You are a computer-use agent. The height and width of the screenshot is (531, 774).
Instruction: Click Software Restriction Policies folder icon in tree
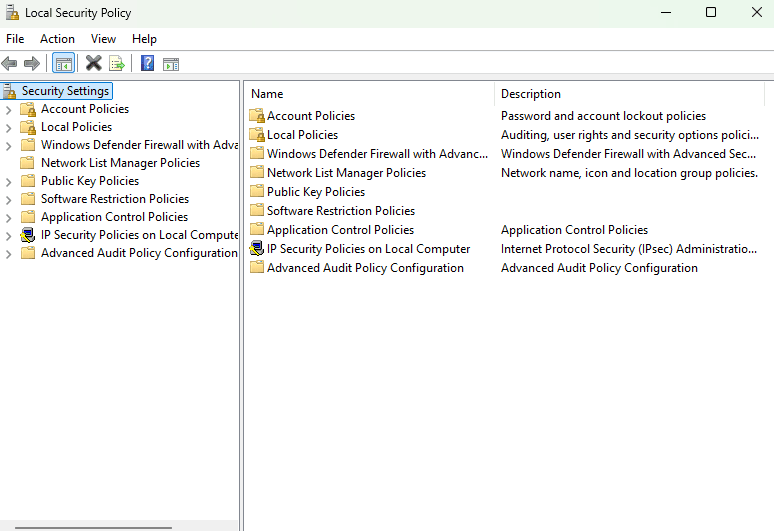pyautogui.click(x=28, y=199)
